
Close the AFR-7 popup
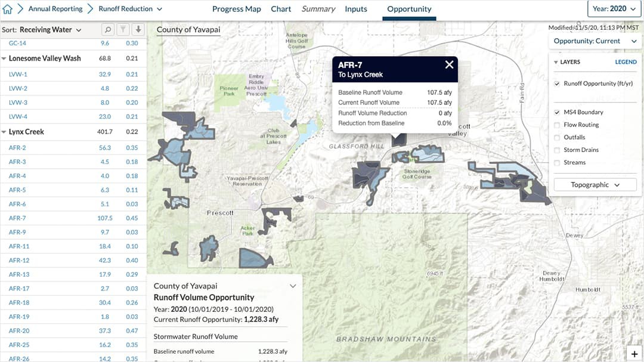click(x=450, y=64)
